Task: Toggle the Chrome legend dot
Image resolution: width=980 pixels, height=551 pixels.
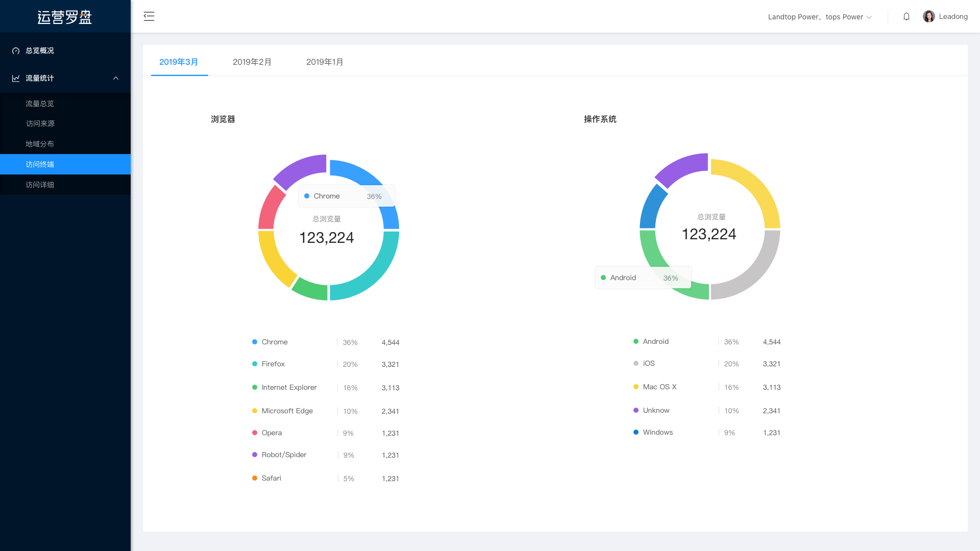Action: 255,342
